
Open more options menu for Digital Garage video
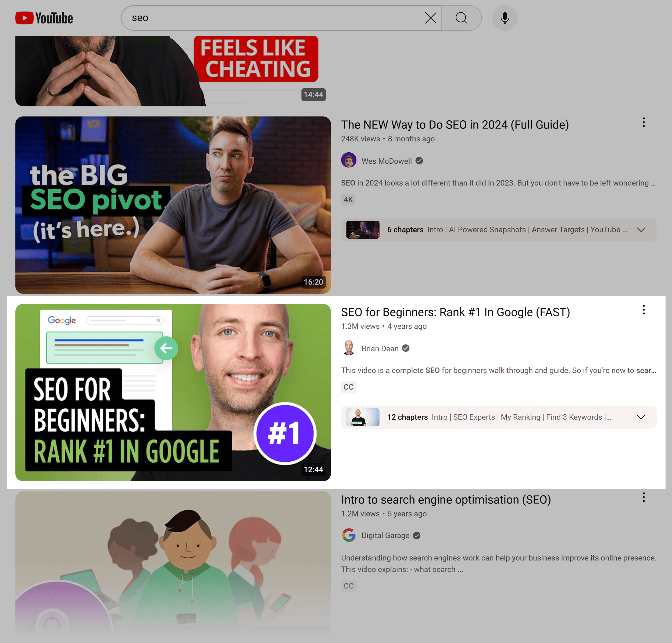(x=644, y=497)
